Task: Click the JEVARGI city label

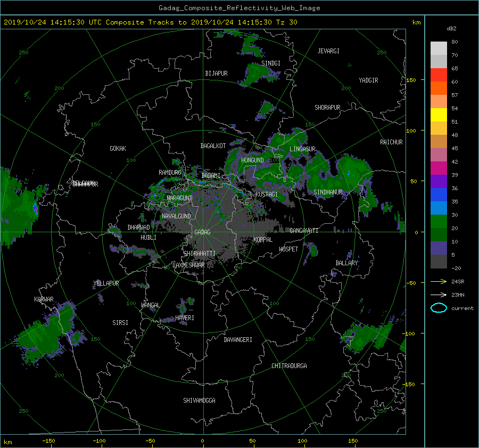Action: click(x=328, y=51)
